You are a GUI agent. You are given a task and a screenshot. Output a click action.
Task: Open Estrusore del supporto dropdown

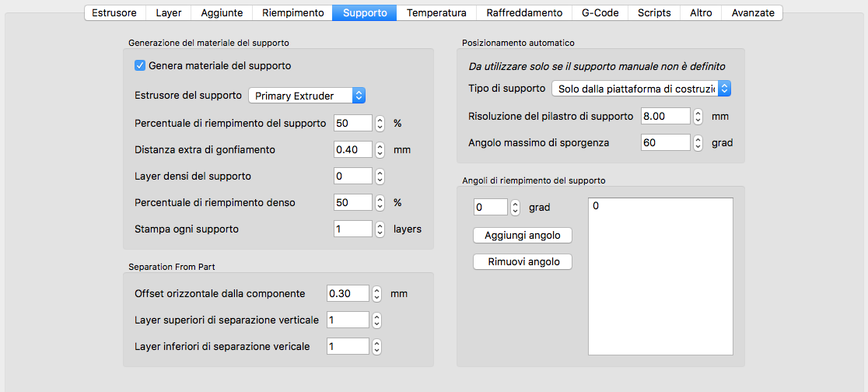(306, 96)
